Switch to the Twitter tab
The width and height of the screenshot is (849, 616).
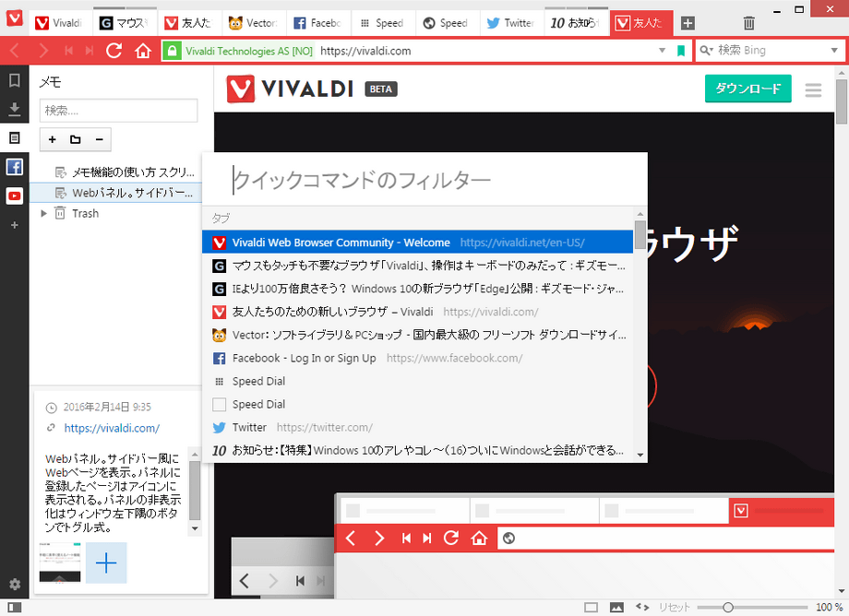(511, 23)
